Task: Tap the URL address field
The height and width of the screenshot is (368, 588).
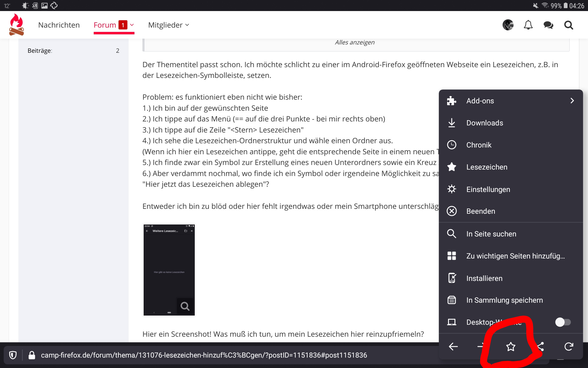Action: [x=204, y=355]
